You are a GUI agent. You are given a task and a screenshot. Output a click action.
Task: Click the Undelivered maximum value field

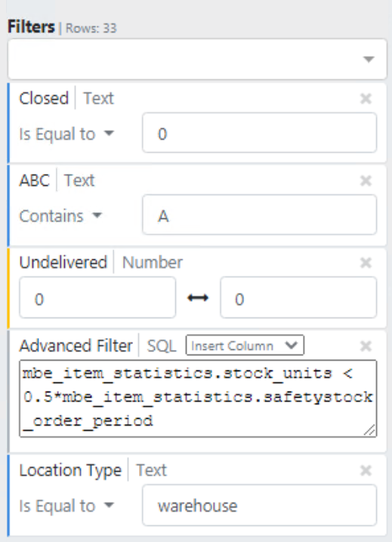(x=298, y=298)
